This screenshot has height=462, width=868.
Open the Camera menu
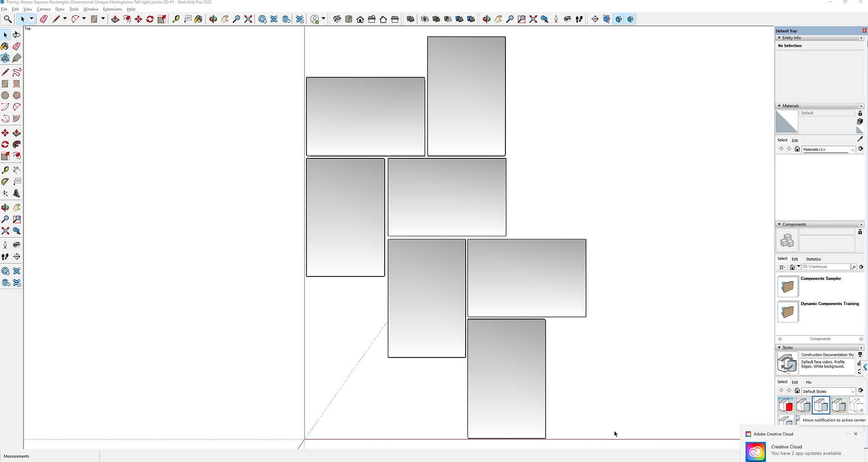tap(43, 9)
